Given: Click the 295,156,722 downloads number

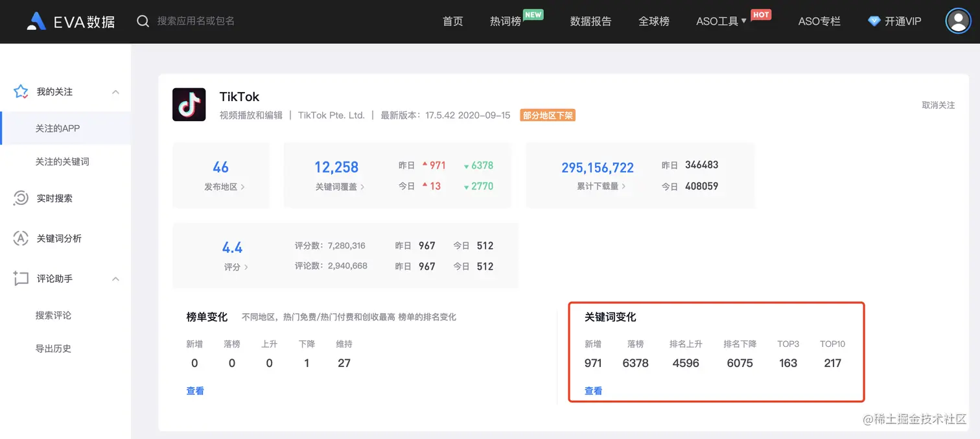Looking at the screenshot, I should [598, 168].
